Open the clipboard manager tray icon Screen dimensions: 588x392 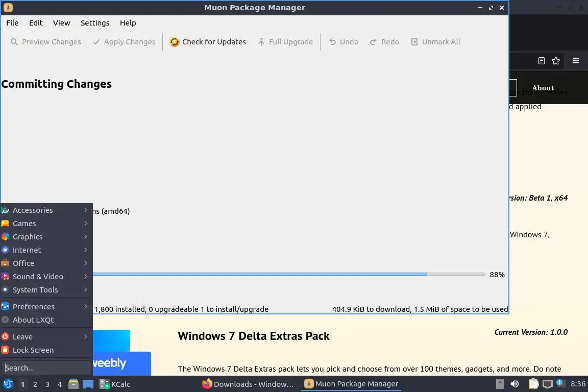(533, 384)
